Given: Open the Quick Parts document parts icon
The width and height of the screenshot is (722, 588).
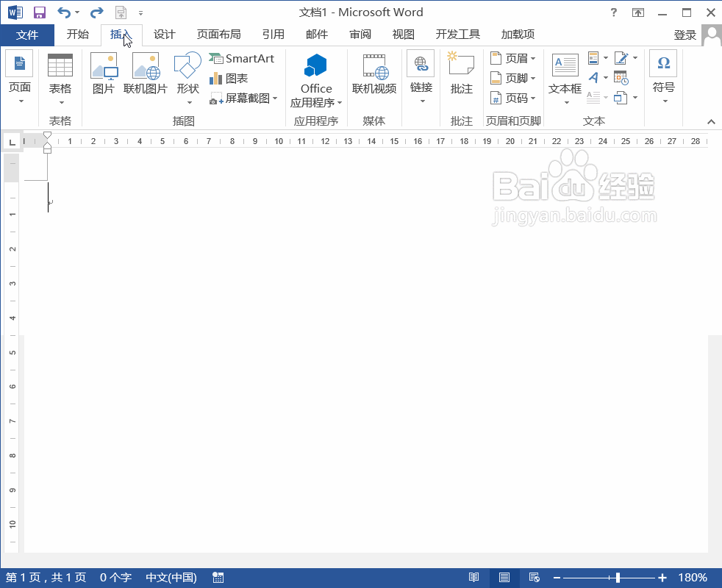Looking at the screenshot, I should click(593, 58).
